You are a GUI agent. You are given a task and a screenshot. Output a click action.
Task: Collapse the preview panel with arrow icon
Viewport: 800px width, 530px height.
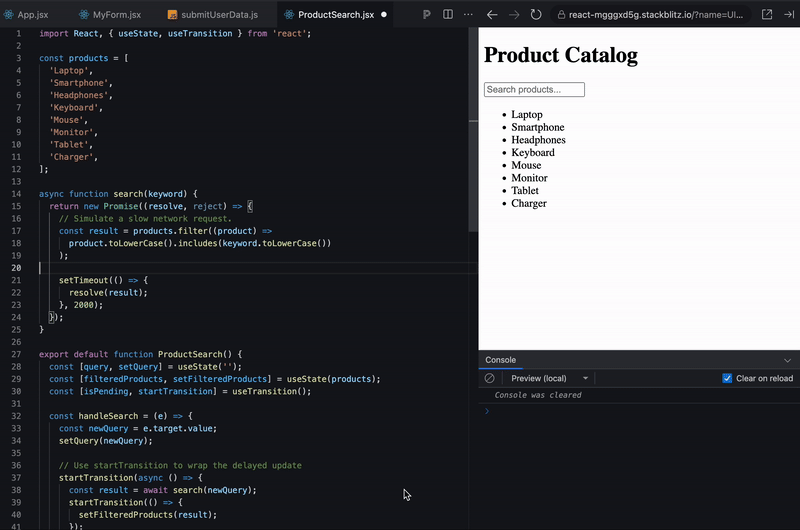click(789, 14)
